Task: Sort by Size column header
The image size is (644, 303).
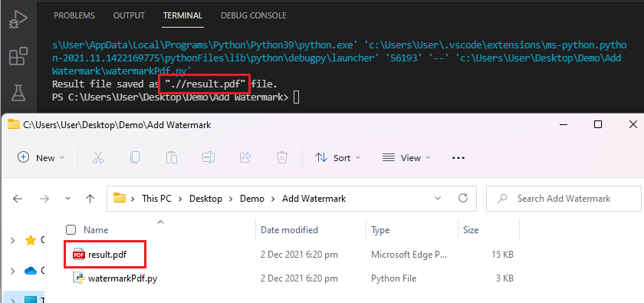Action: coord(471,230)
